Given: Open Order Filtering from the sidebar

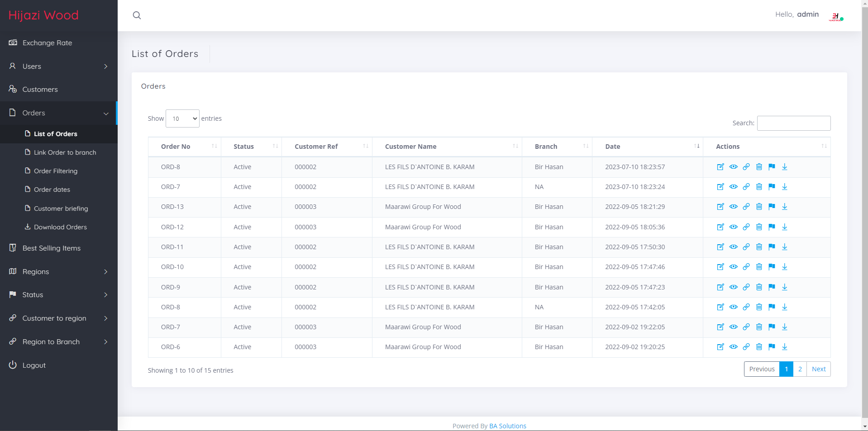Looking at the screenshot, I should click(56, 171).
